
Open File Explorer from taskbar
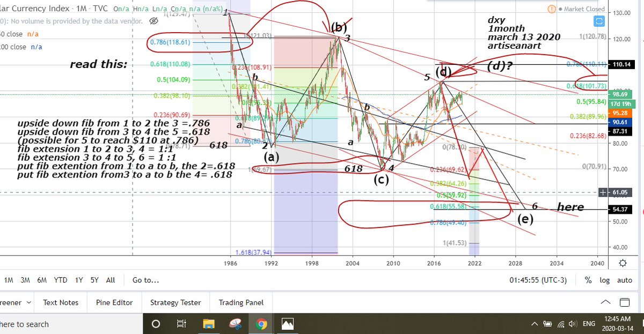(x=208, y=324)
